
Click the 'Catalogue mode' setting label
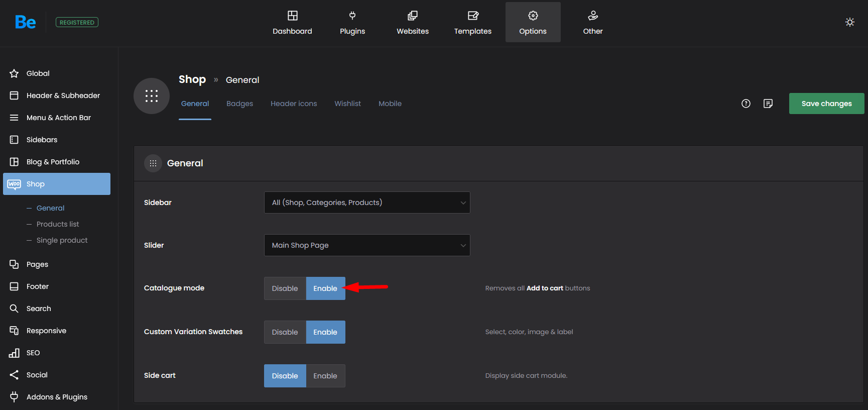click(174, 288)
